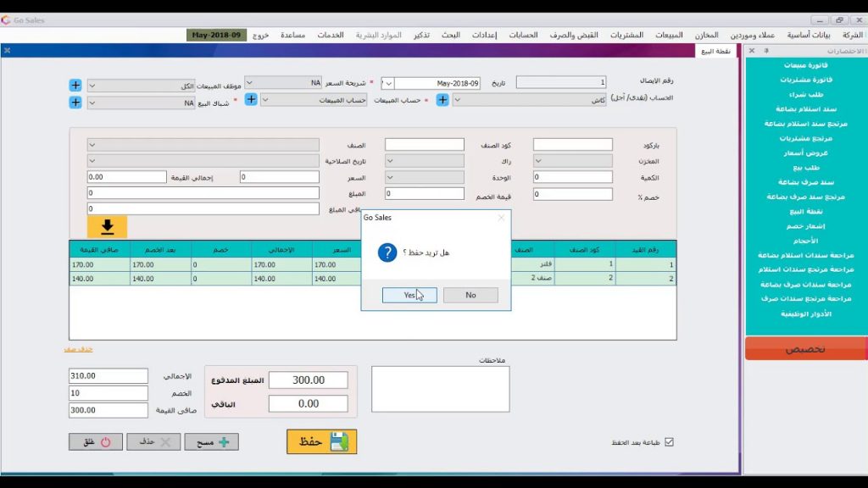Click حذف صف delete row link
The image size is (868, 488).
pos(78,349)
